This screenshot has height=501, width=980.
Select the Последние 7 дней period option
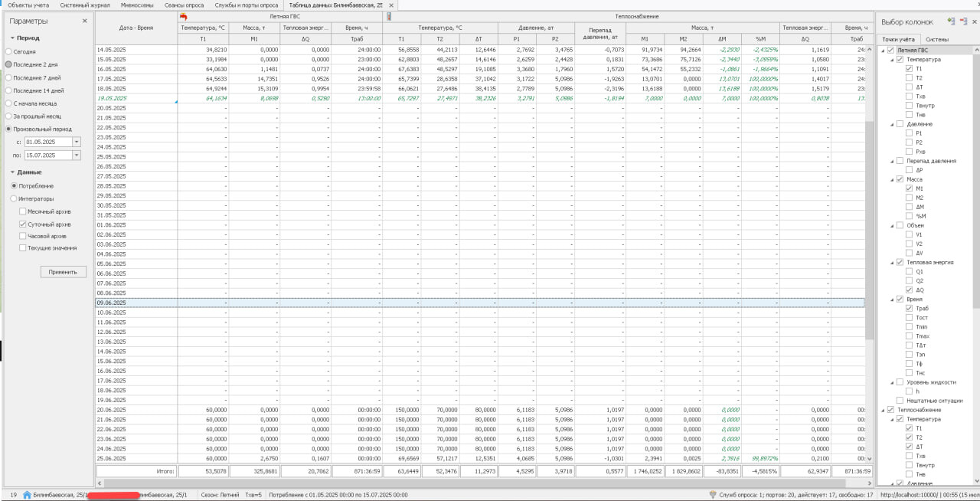[x=8, y=77]
